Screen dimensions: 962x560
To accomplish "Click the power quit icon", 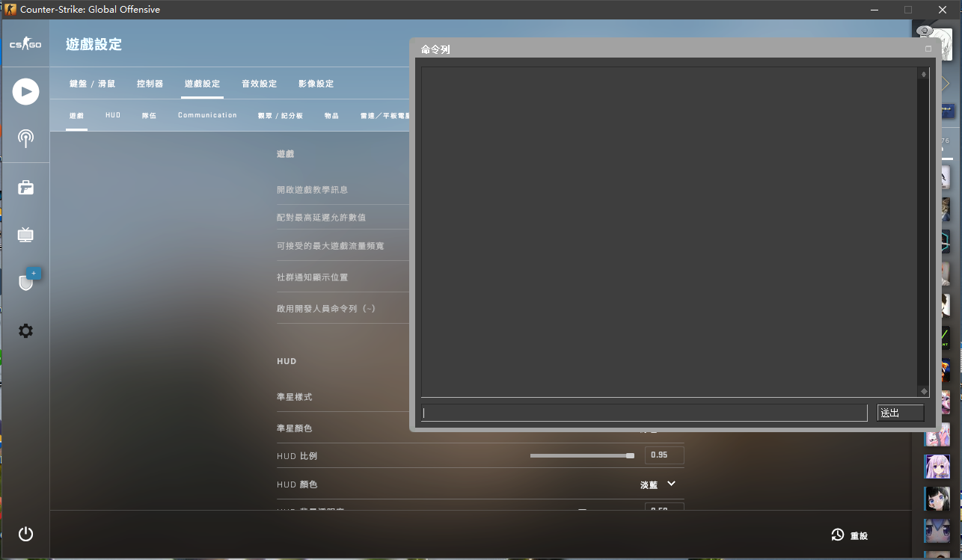I will point(25,534).
